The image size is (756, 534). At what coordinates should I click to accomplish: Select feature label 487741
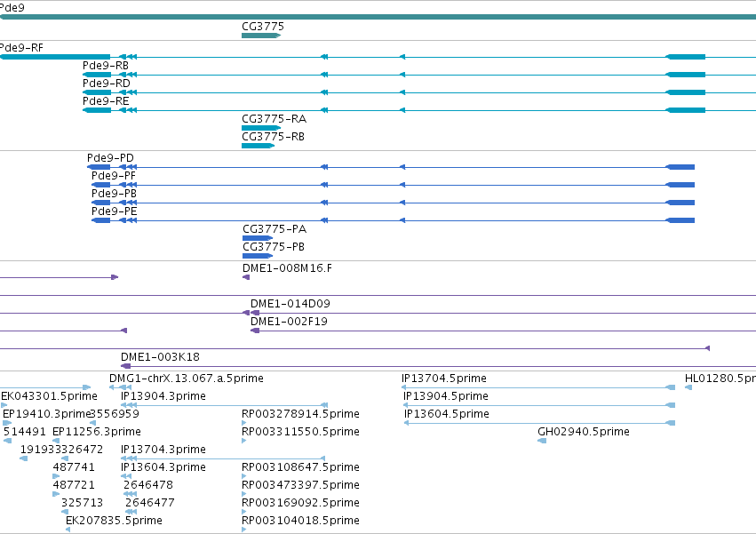pyautogui.click(x=74, y=467)
